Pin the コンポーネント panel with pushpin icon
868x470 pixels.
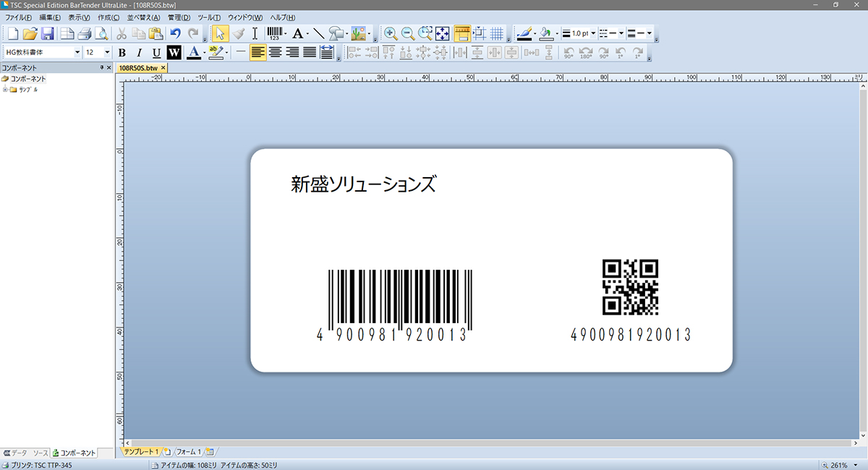click(x=101, y=67)
